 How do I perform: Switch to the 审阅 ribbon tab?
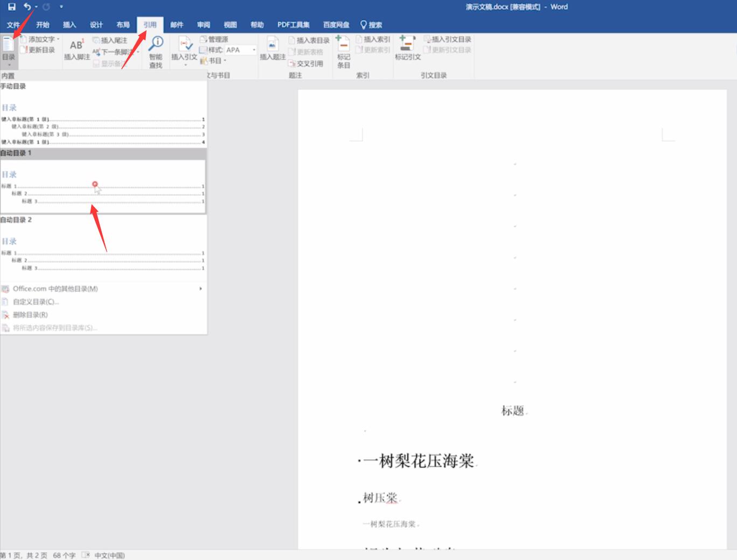pyautogui.click(x=204, y=25)
